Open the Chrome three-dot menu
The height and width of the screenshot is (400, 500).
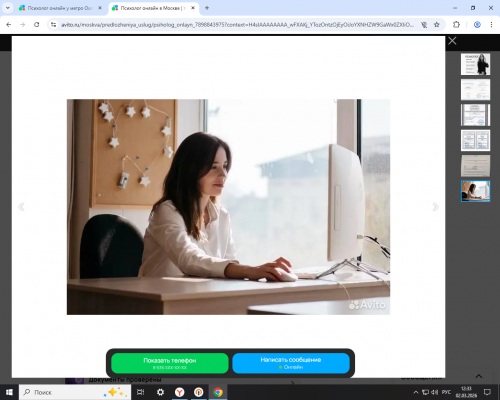pyautogui.click(x=491, y=25)
